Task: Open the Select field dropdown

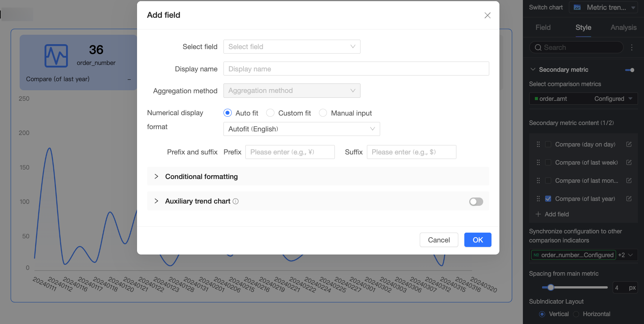Action: pos(292,46)
